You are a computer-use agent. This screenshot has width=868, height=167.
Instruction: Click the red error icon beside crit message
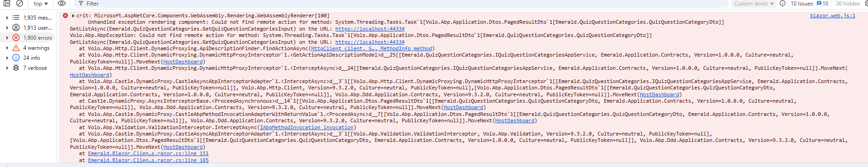click(65, 16)
